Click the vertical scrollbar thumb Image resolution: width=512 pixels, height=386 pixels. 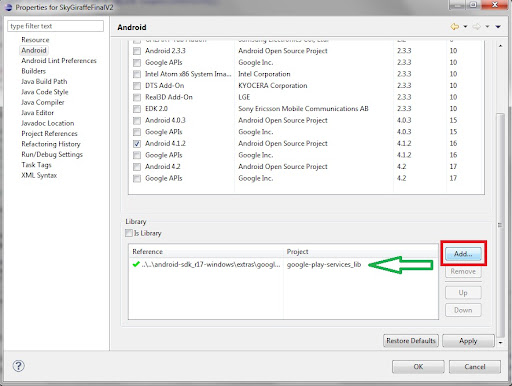click(x=500, y=225)
